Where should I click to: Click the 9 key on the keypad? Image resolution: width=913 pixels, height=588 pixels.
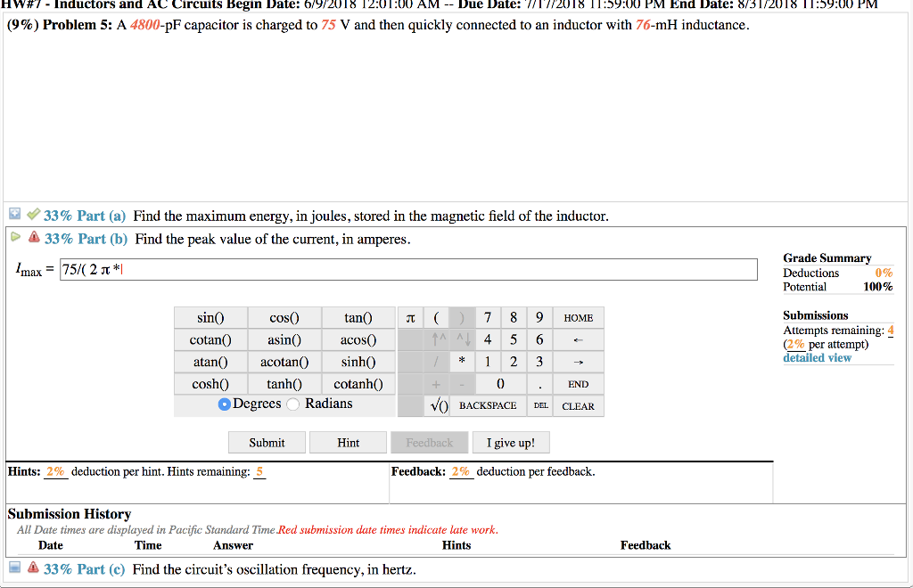(x=539, y=317)
